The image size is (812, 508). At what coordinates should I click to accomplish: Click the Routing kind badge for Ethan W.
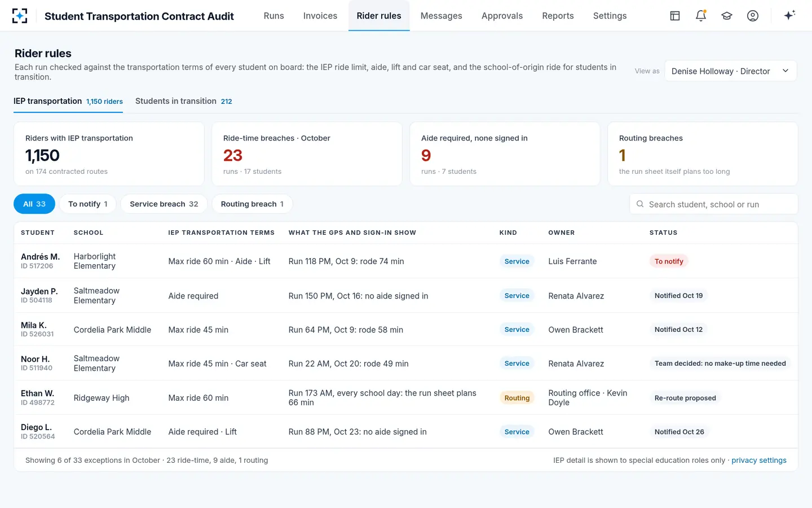(x=517, y=398)
